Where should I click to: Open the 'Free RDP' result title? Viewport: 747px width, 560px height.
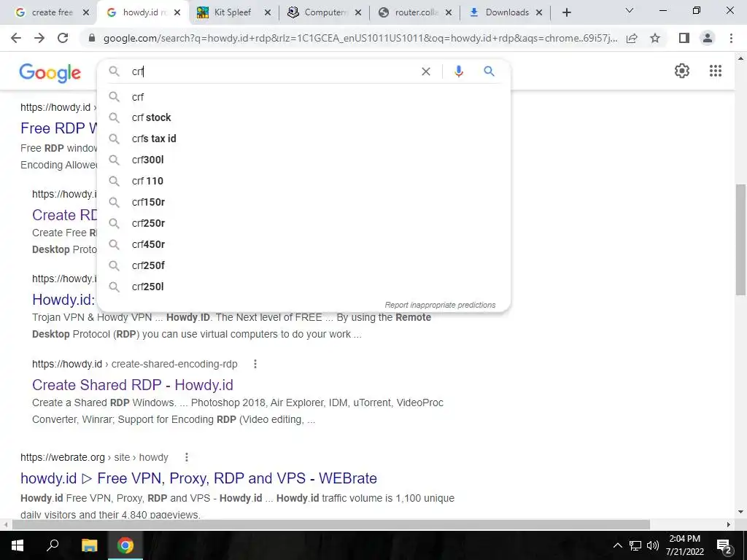(59, 128)
